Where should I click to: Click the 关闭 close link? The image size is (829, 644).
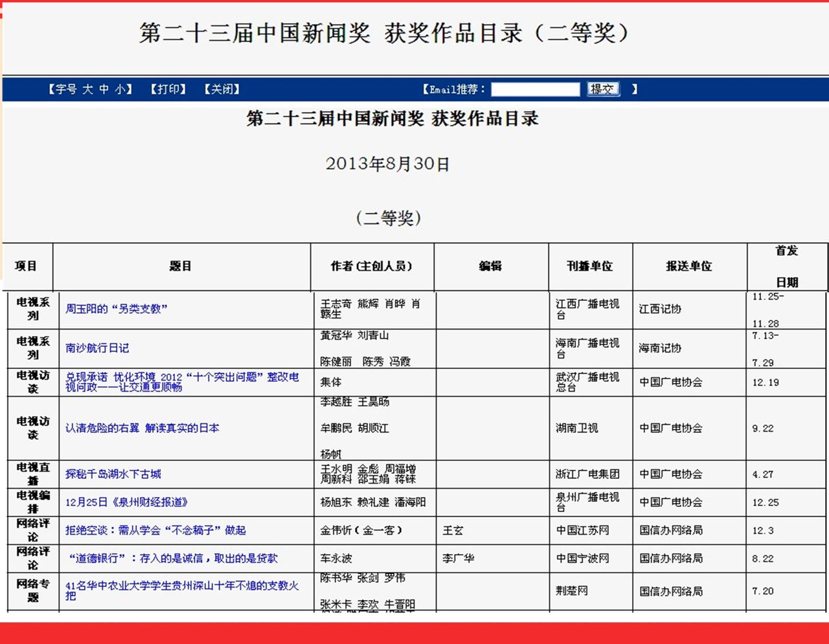(222, 89)
